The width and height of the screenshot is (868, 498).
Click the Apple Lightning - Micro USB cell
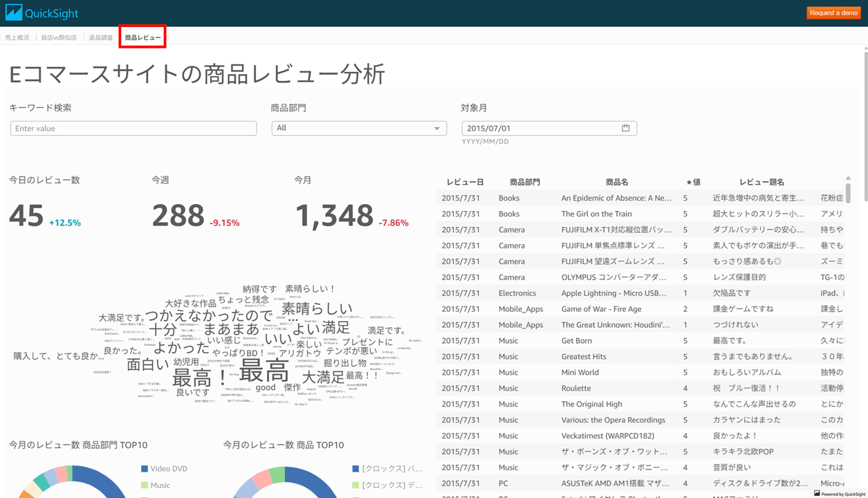(614, 293)
